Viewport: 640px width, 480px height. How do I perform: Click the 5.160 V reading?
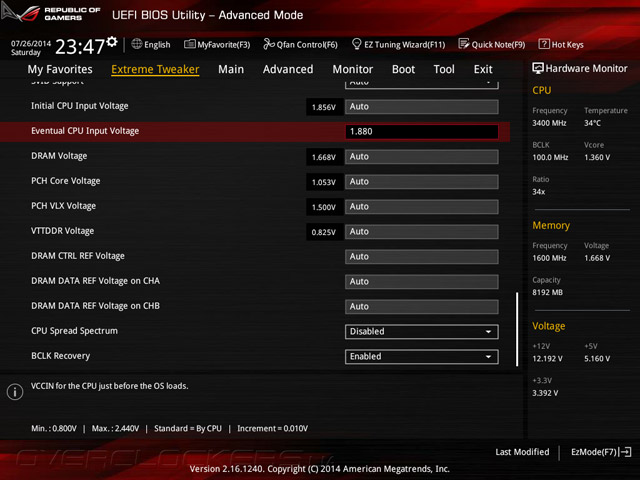coord(597,358)
